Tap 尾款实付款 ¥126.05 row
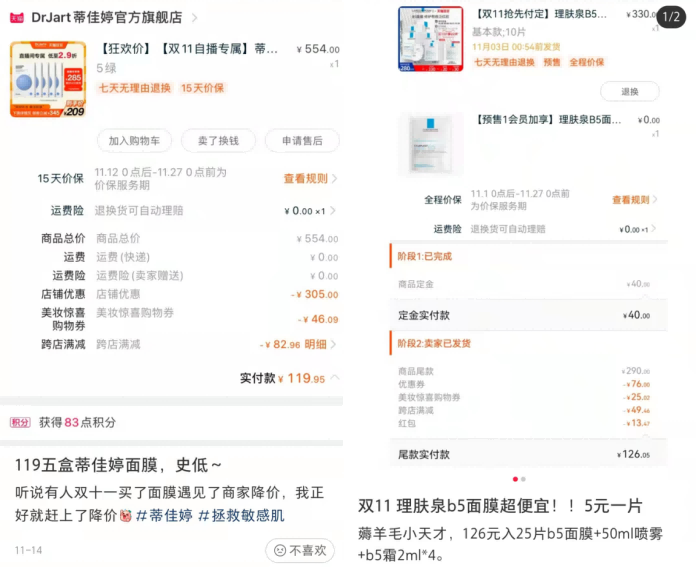Image resolution: width=697 pixels, height=567 pixels. pyautogui.click(x=529, y=454)
